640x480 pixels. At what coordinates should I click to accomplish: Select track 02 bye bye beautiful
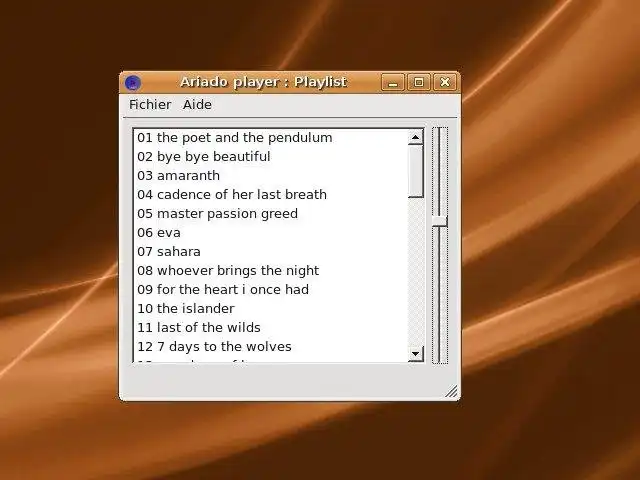click(271, 157)
